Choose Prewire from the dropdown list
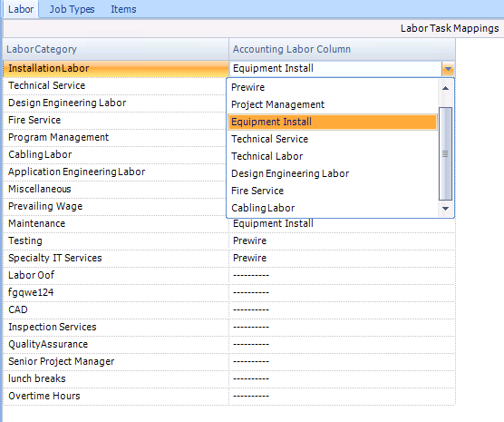Image resolution: width=504 pixels, height=422 pixels. pos(247,87)
